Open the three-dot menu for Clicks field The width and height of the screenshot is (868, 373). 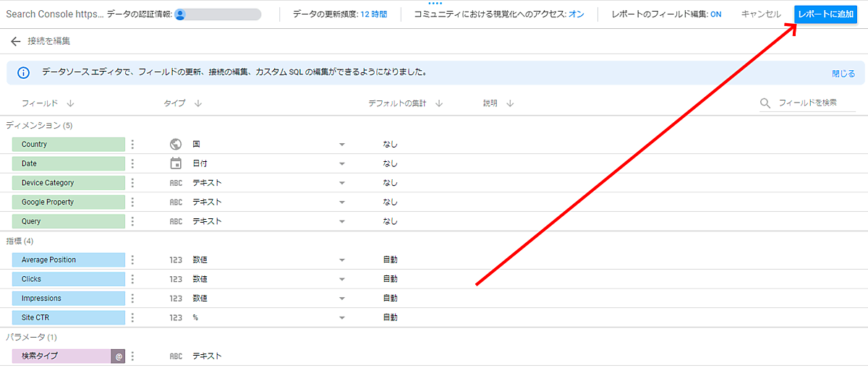click(132, 279)
